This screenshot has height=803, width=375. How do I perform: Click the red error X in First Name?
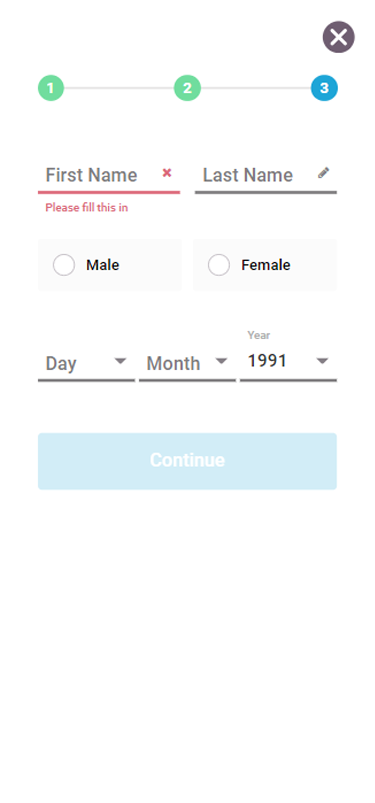click(x=167, y=173)
